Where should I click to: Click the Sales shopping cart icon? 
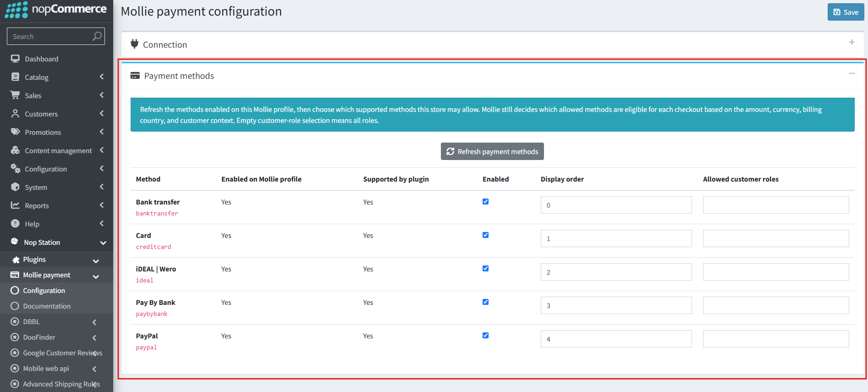[16, 95]
